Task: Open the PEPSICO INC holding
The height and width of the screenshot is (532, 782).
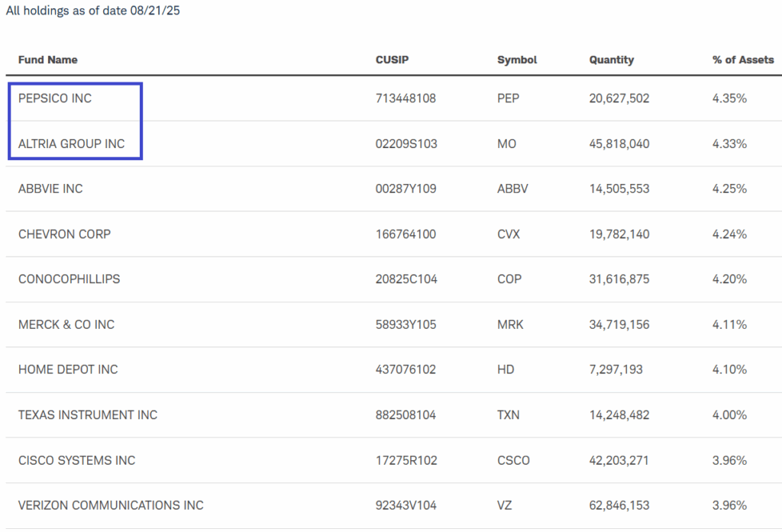Action: click(x=55, y=98)
